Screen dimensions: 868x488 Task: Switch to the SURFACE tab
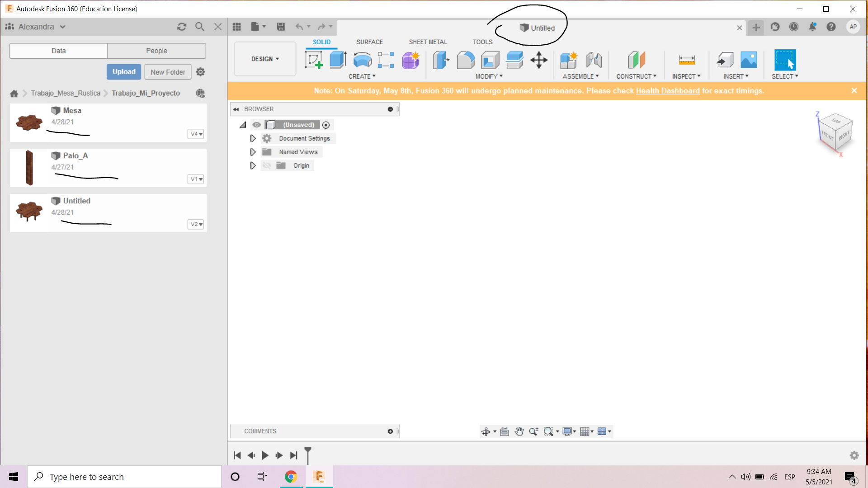[x=369, y=42]
